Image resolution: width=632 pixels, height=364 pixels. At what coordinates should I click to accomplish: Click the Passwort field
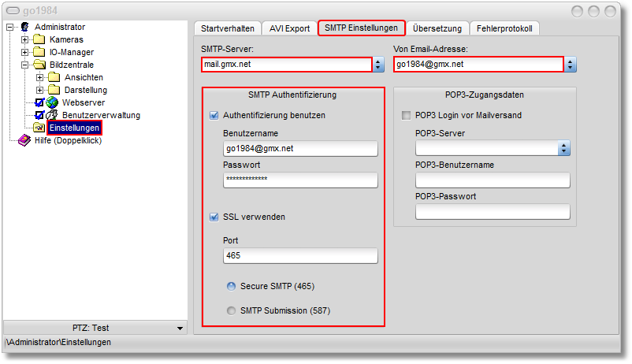(x=300, y=180)
